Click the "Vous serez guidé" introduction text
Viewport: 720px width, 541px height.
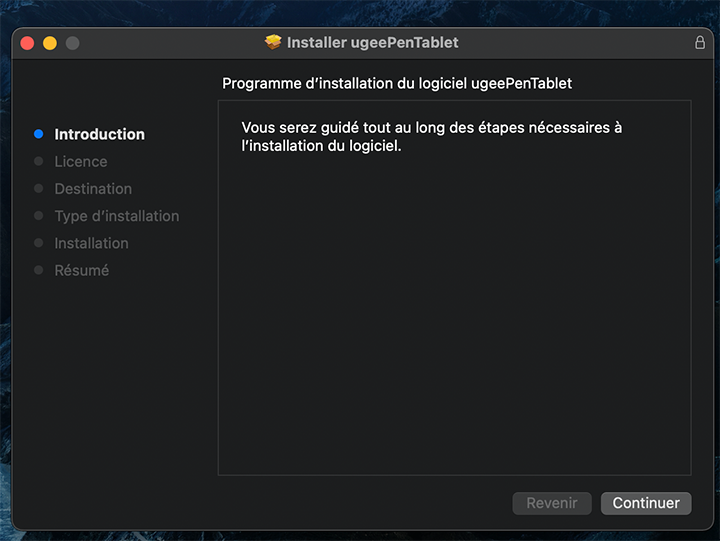coord(432,137)
